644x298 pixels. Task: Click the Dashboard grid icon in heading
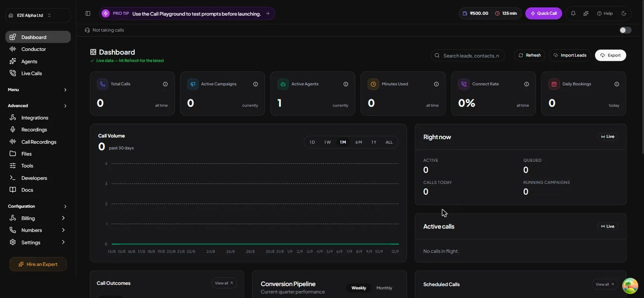tap(93, 52)
